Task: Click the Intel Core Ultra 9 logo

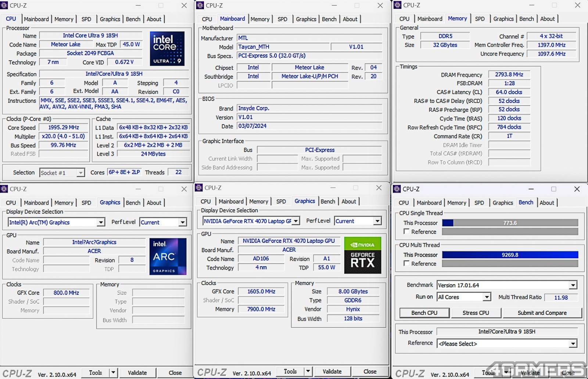Action: (167, 48)
